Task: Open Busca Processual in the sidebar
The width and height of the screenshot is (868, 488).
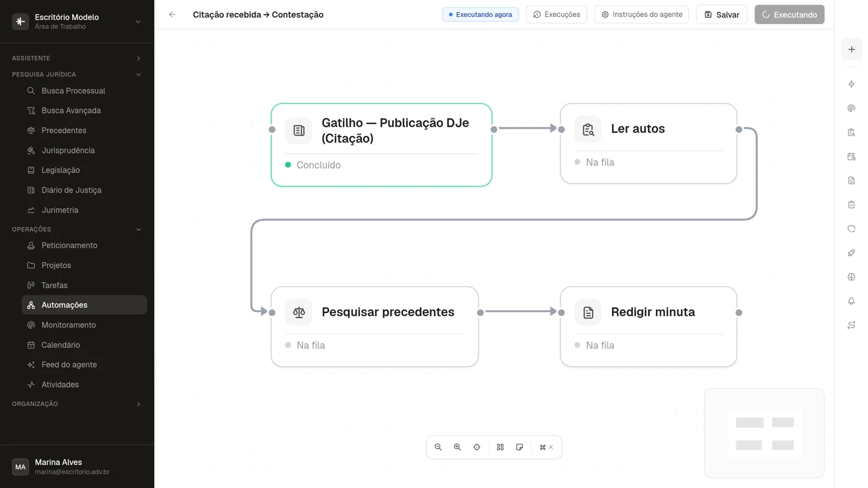Action: [84, 91]
